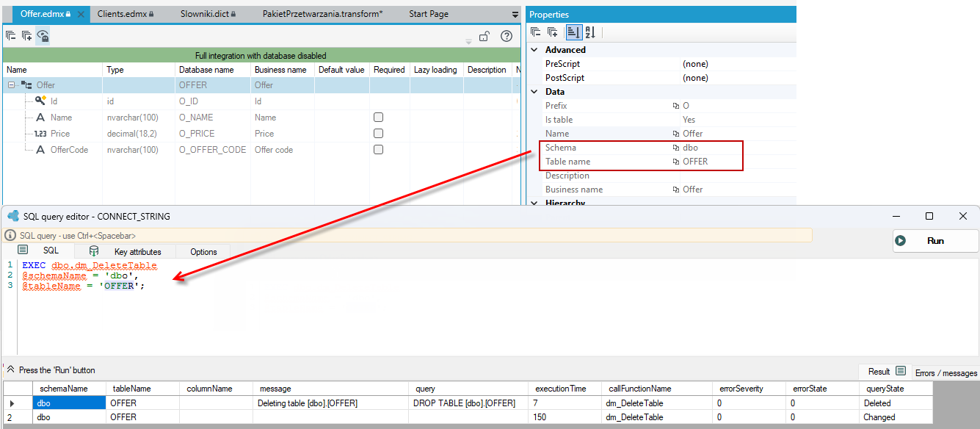
Task: Click the inherited value icon beside Schema dbo
Action: coord(676,148)
